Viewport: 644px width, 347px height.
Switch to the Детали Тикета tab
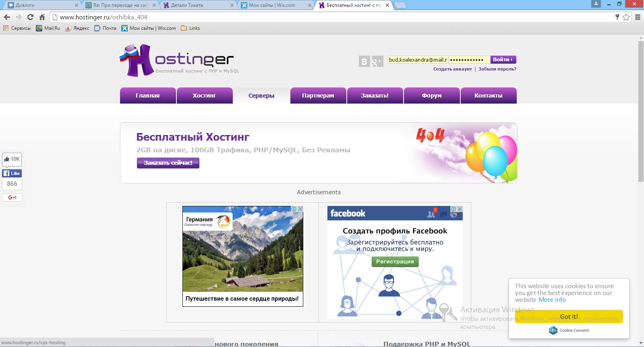(197, 5)
